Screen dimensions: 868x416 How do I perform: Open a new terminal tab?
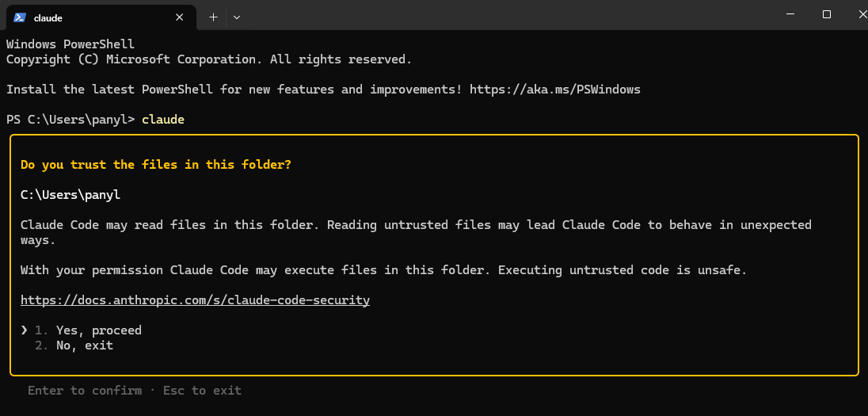pos(213,17)
